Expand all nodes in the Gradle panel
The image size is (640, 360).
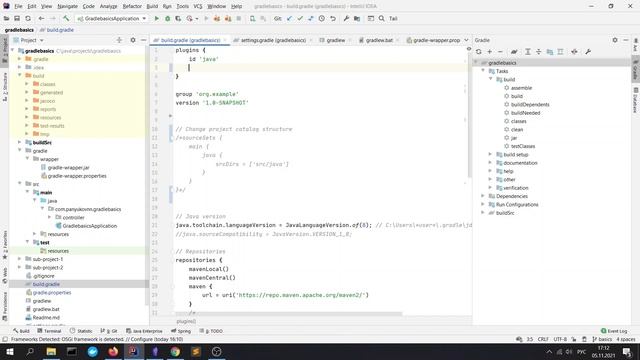click(528, 52)
